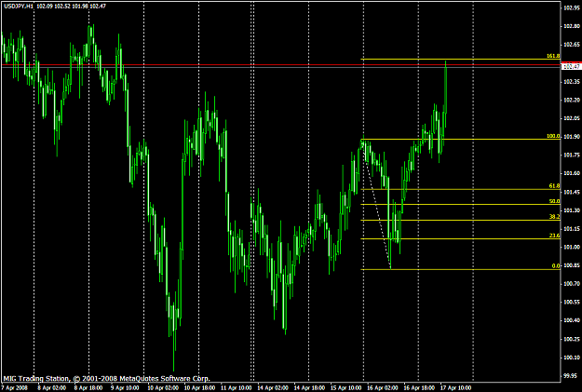Select the 161.8 Fibonacci level label
Viewport: 582px width, 392px height.
(553, 56)
